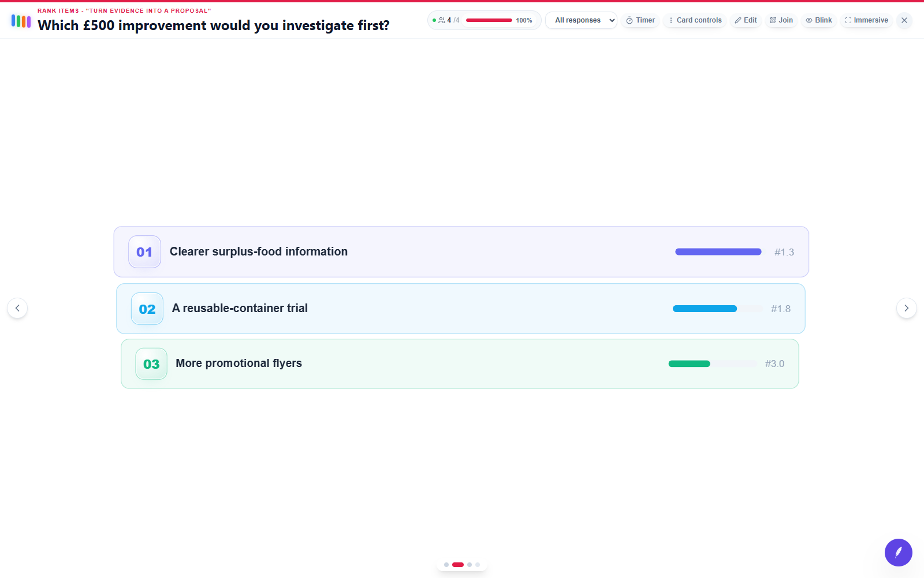Open the Timer control
The height and width of the screenshot is (578, 924).
click(640, 20)
